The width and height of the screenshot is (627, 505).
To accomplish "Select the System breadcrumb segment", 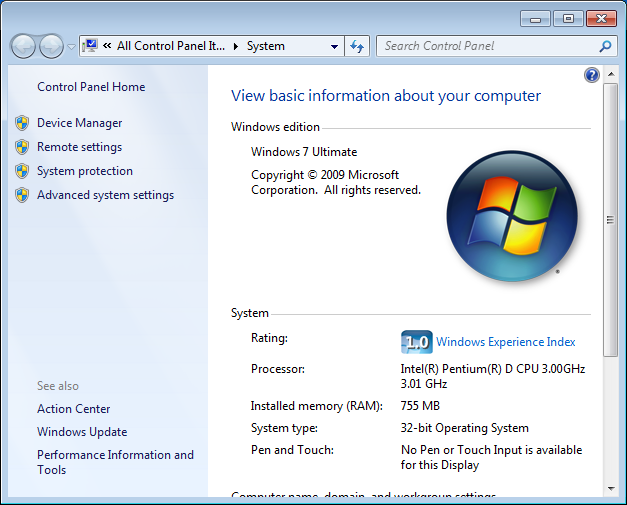I will [x=266, y=46].
